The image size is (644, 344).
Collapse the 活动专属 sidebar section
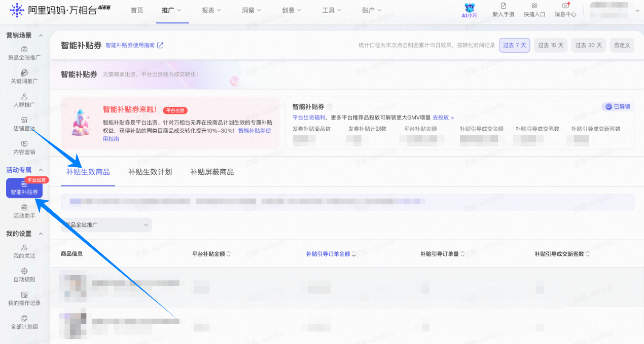point(41,170)
